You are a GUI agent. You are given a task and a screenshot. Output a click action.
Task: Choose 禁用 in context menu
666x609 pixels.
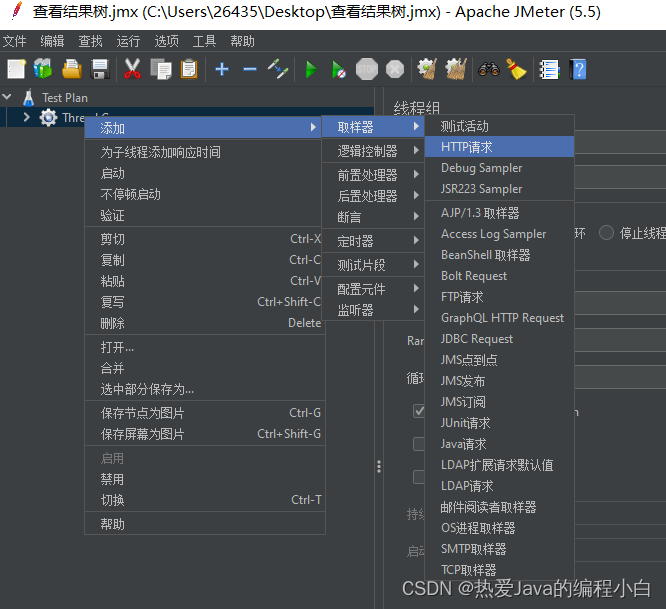pyautogui.click(x=203, y=479)
